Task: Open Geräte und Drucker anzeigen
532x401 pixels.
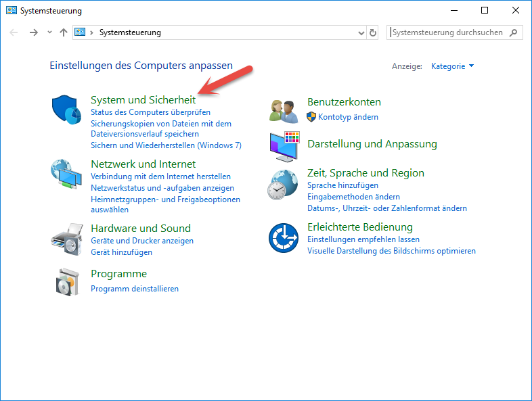Action: pos(142,241)
